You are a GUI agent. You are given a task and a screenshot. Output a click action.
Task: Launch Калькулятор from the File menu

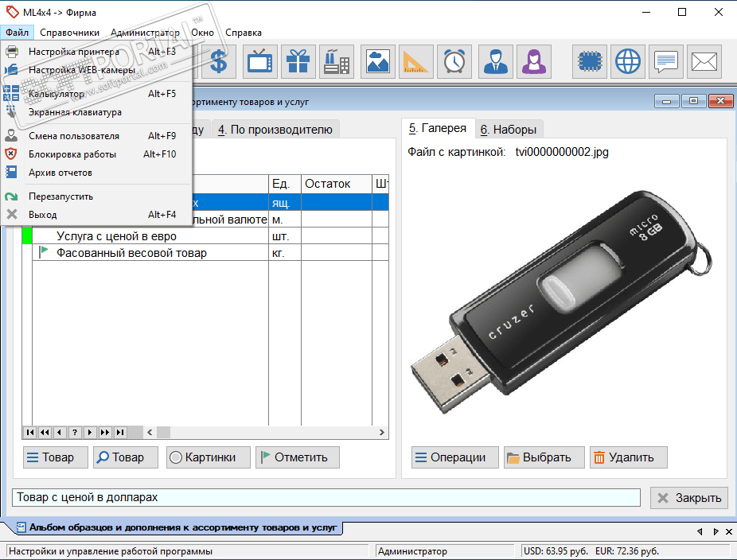(x=96, y=94)
